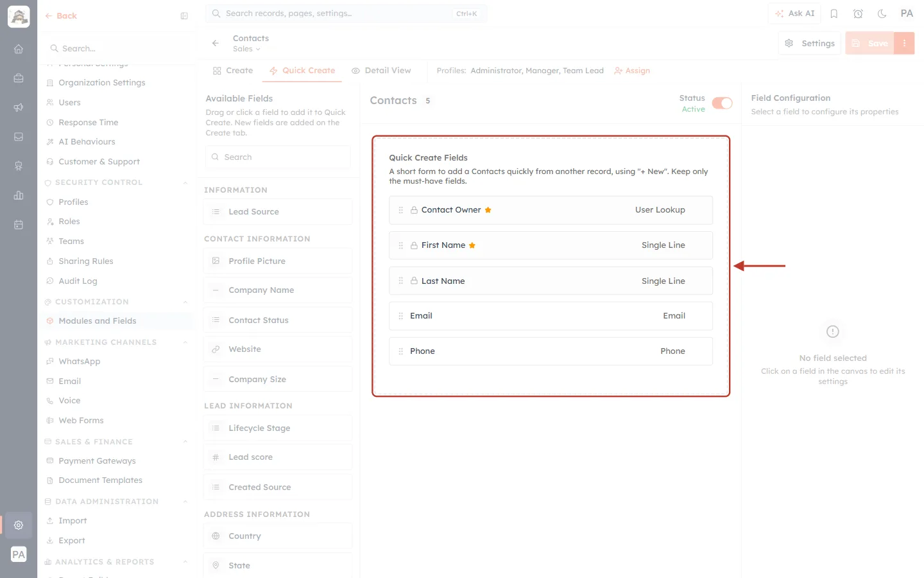Screen dimensions: 924x578
Task: Open the alarm clock reminders icon
Action: [858, 13]
